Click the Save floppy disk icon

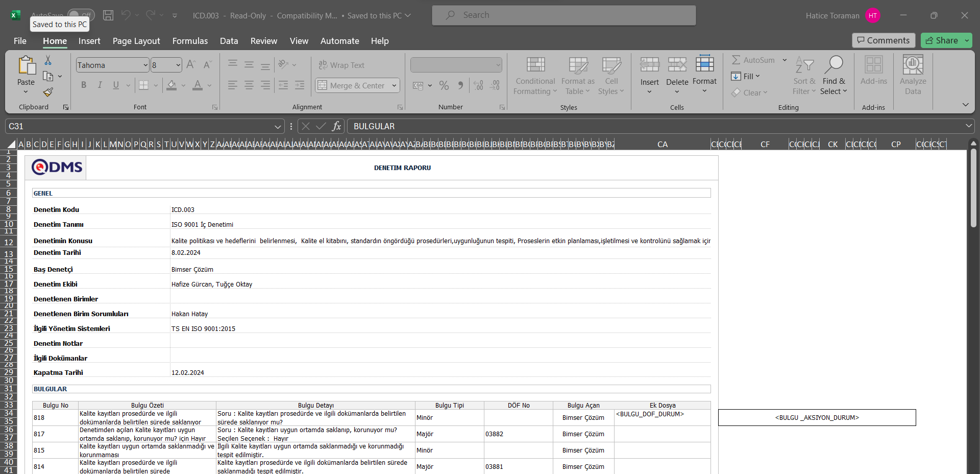pyautogui.click(x=108, y=15)
